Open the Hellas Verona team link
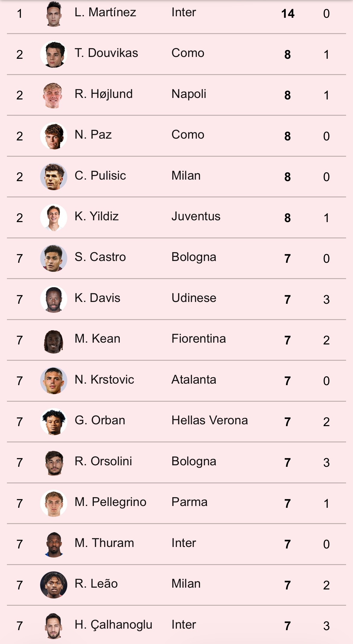The image size is (353, 644). pyautogui.click(x=209, y=420)
